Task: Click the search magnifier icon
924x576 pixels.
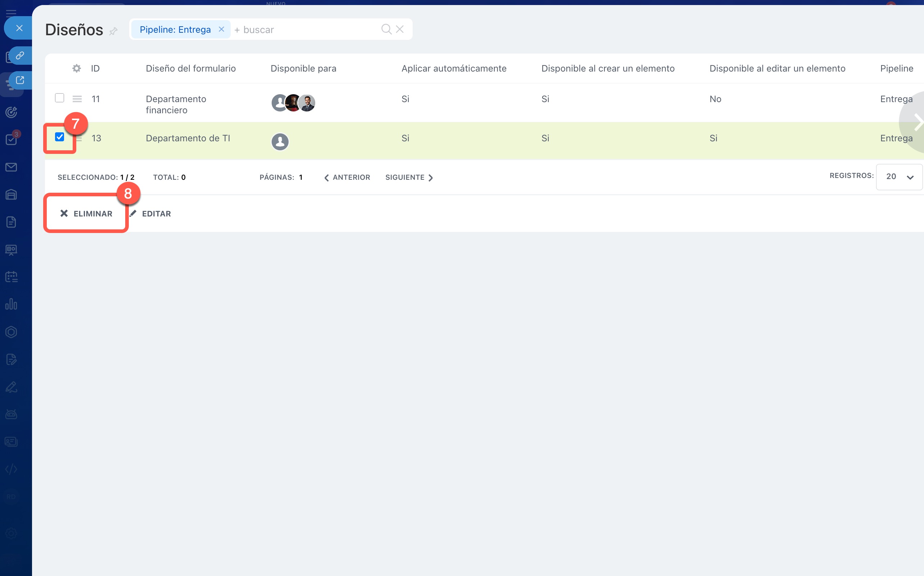Action: [386, 29]
